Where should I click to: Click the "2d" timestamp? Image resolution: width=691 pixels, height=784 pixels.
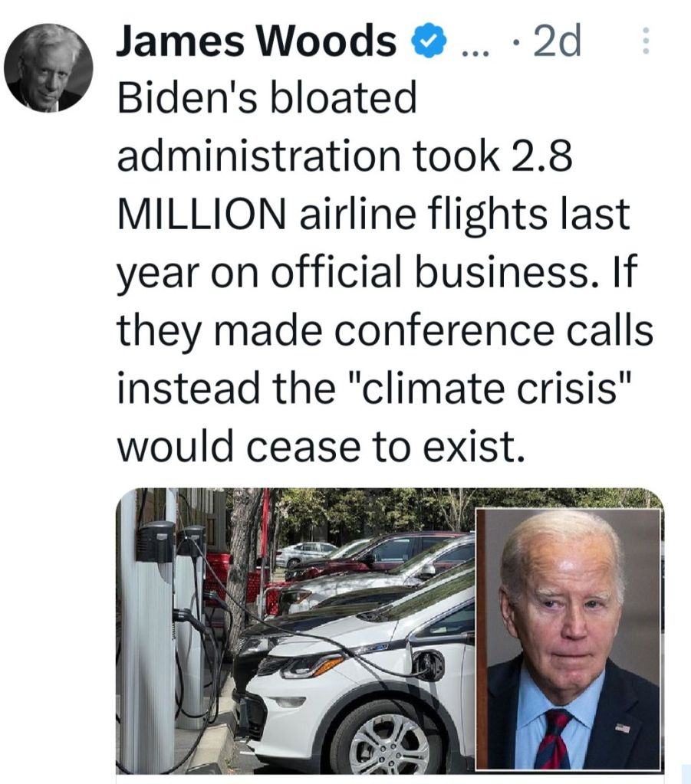pyautogui.click(x=556, y=42)
